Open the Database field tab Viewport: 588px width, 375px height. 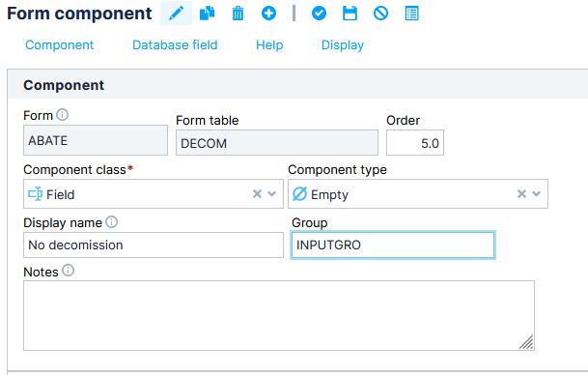tap(175, 45)
